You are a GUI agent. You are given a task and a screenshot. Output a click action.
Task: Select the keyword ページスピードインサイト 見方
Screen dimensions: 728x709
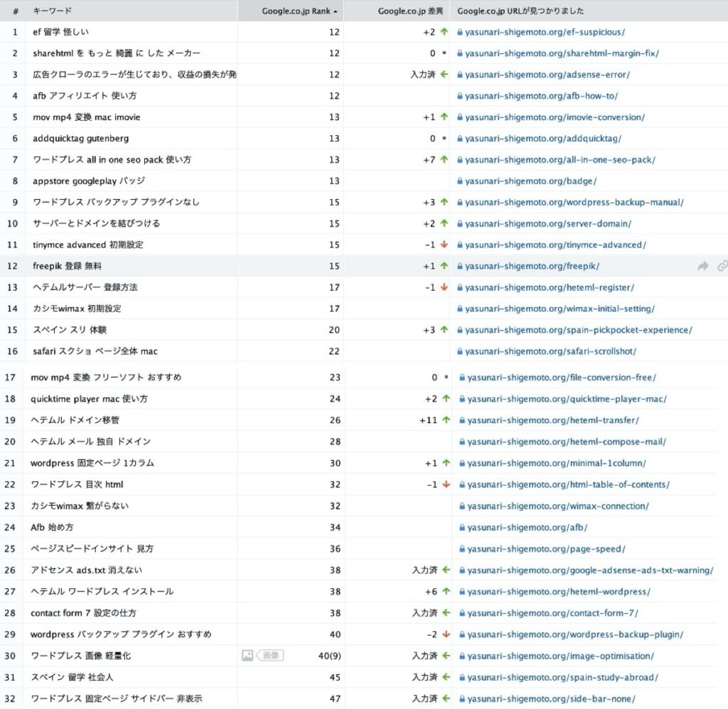click(x=92, y=549)
